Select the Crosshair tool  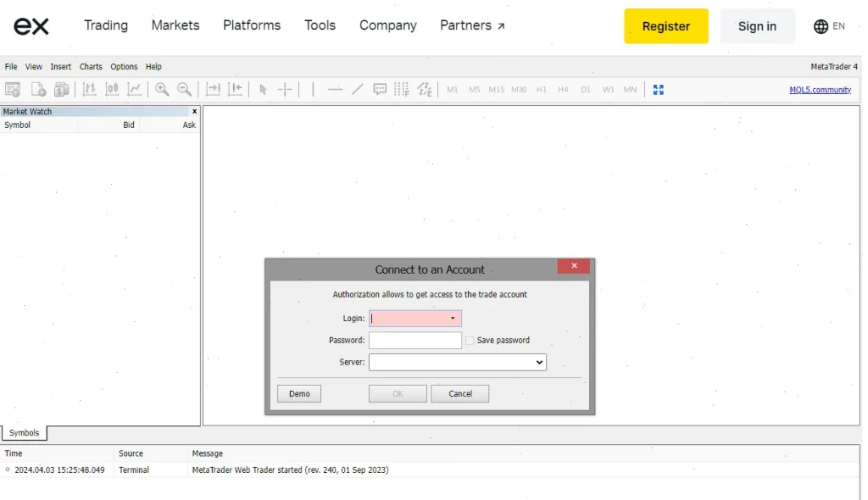(285, 89)
